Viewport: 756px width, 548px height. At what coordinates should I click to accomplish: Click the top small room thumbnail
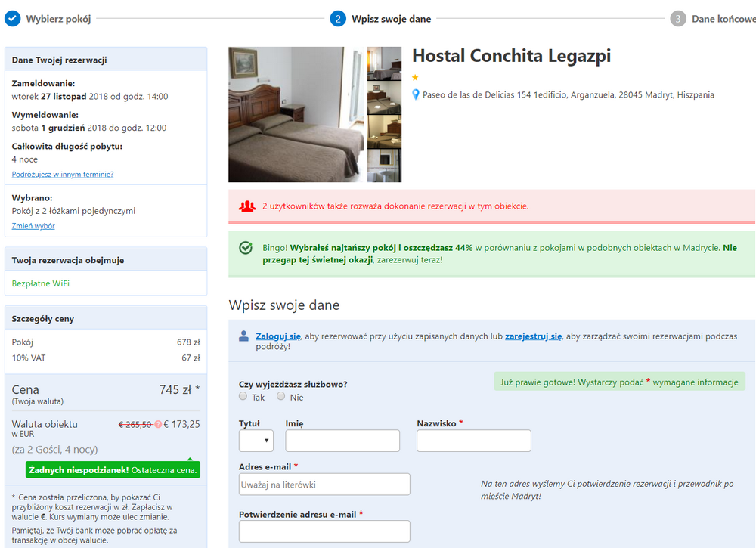[384, 63]
